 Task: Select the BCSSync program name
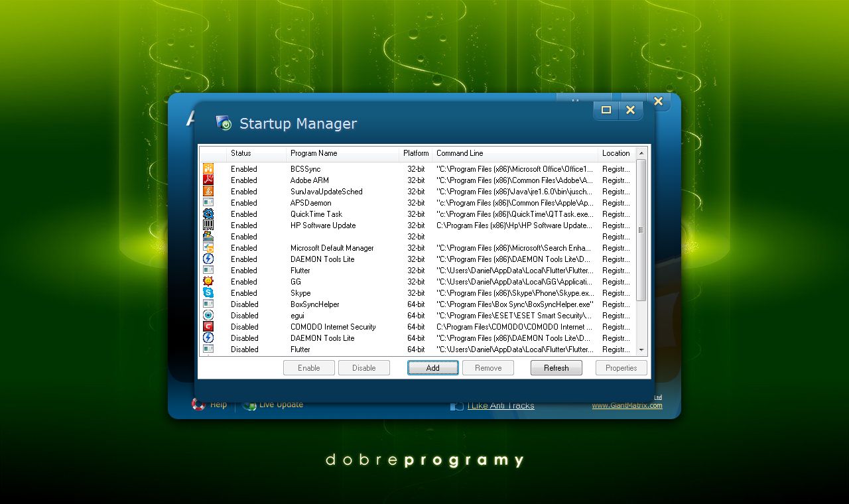305,169
